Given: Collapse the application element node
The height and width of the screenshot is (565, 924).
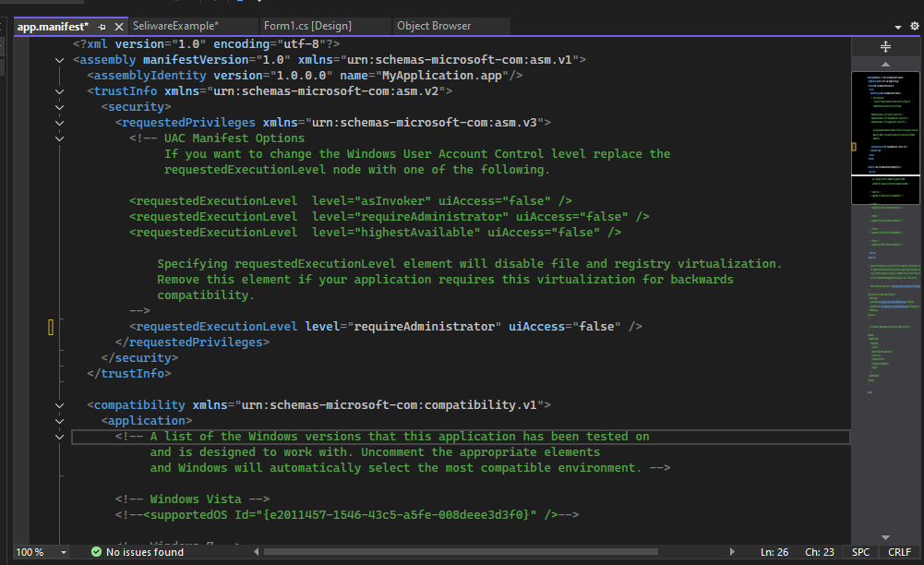Looking at the screenshot, I should click(59, 421).
